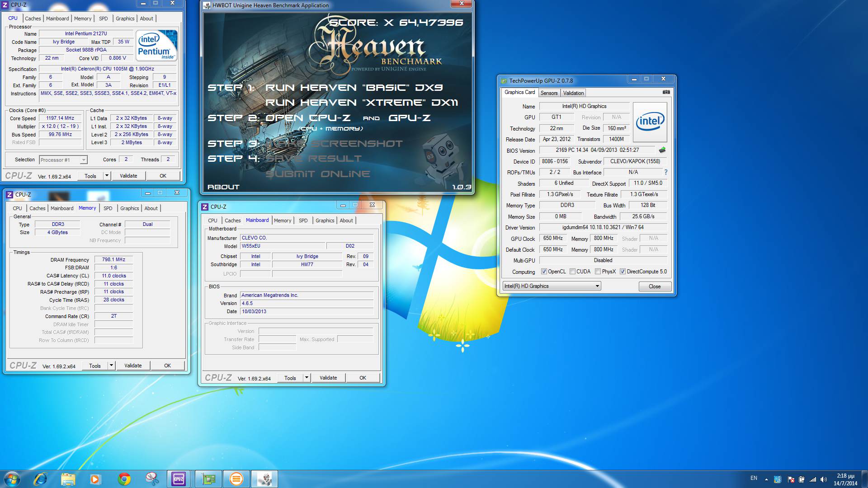Open SPD tab in CPU-Z Memory window

pyautogui.click(x=108, y=208)
